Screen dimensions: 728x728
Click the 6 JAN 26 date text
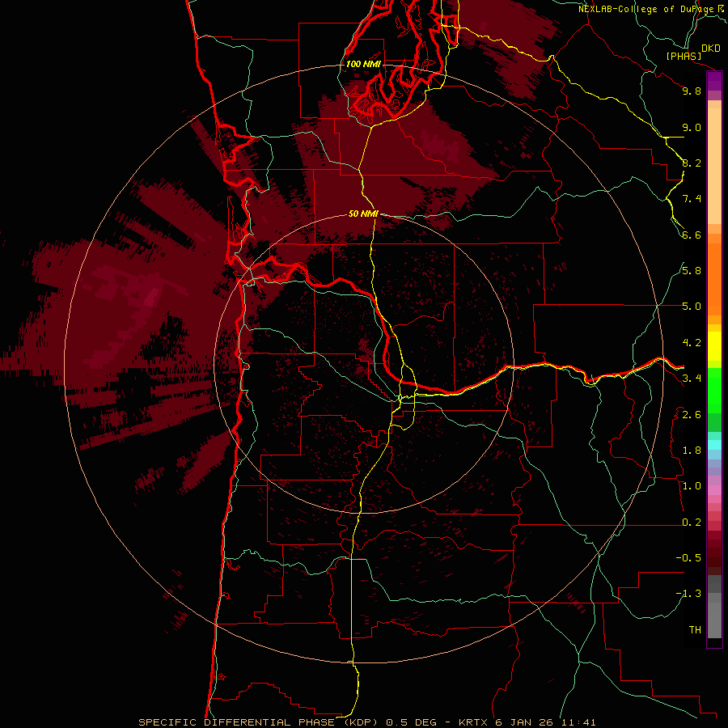pyautogui.click(x=525, y=722)
